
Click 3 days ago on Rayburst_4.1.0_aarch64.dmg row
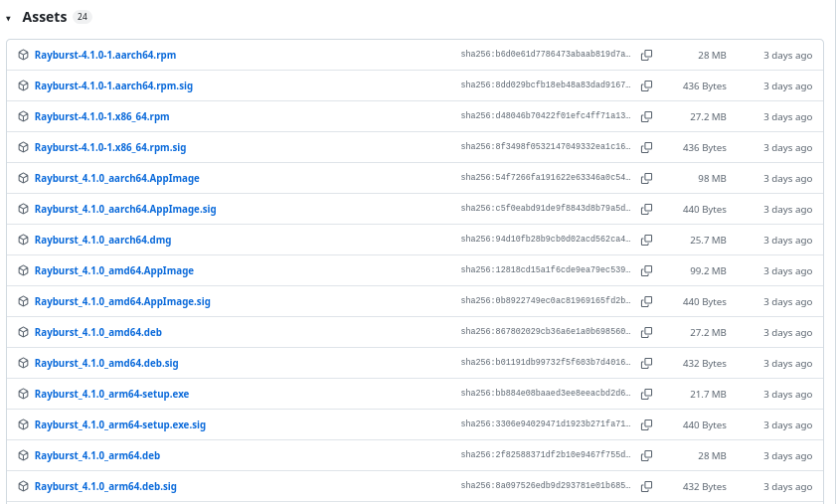pos(788,241)
